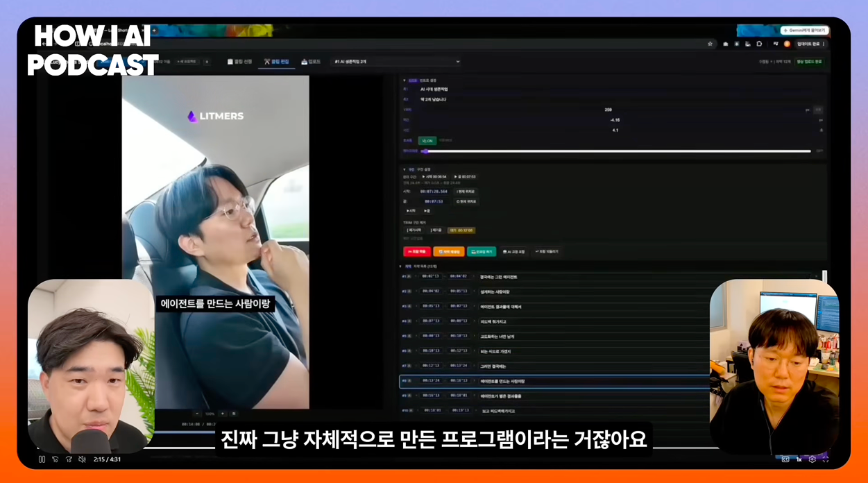Viewport: 868px width, 483px height.
Task: Click the vertical video preview of man in car
Action: point(215,242)
